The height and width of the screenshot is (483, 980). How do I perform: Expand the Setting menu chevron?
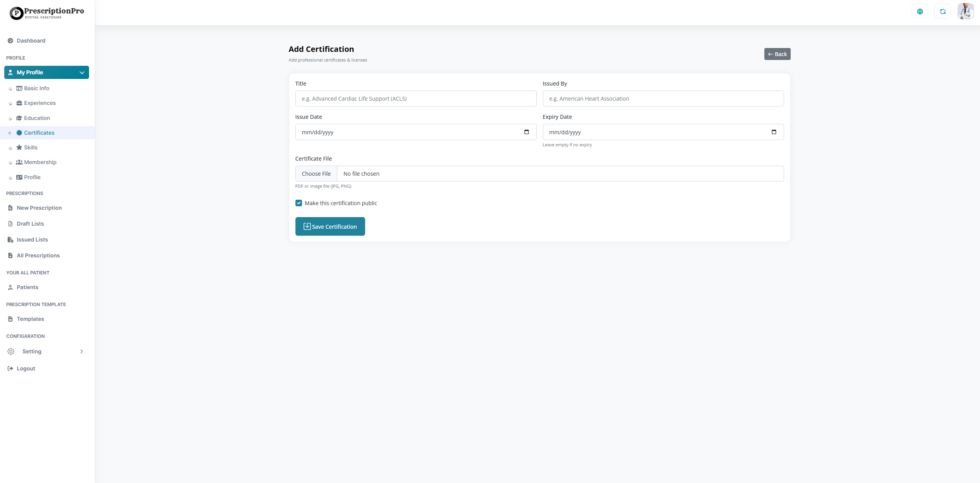tap(82, 351)
